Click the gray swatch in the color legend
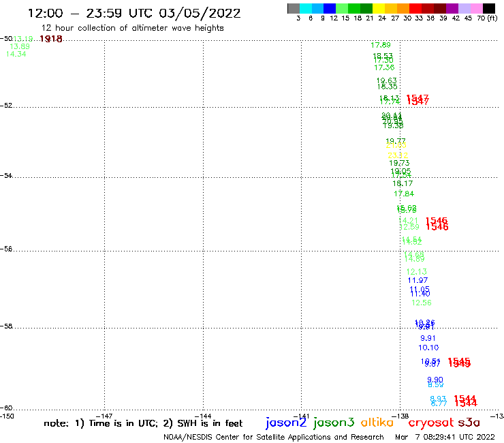The width and height of the screenshot is (504, 443). tap(294, 8)
